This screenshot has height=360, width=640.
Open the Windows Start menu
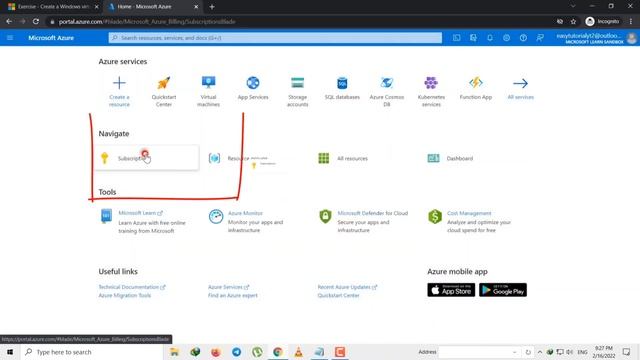10,352
